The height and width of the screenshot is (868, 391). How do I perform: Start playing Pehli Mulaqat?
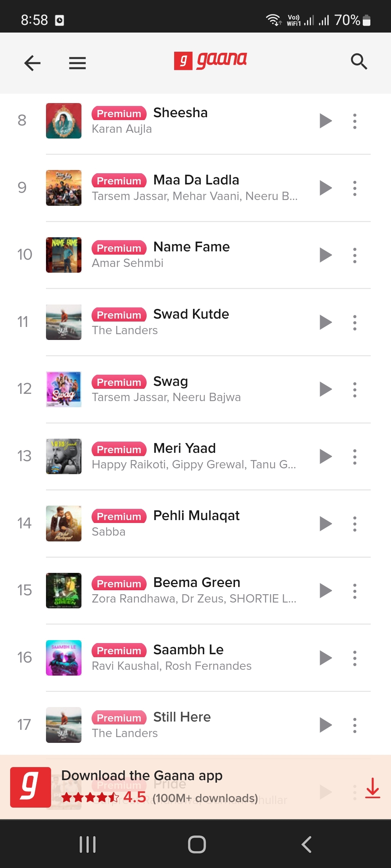point(325,524)
